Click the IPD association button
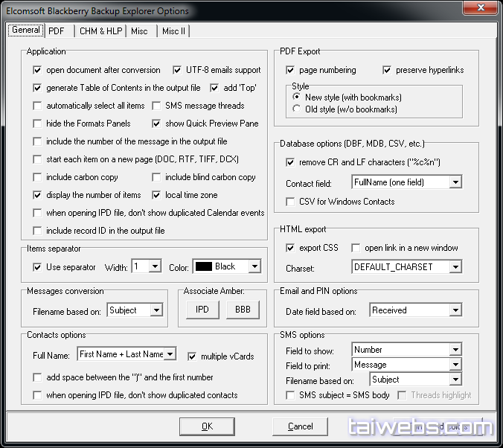503x448 pixels. point(202,310)
